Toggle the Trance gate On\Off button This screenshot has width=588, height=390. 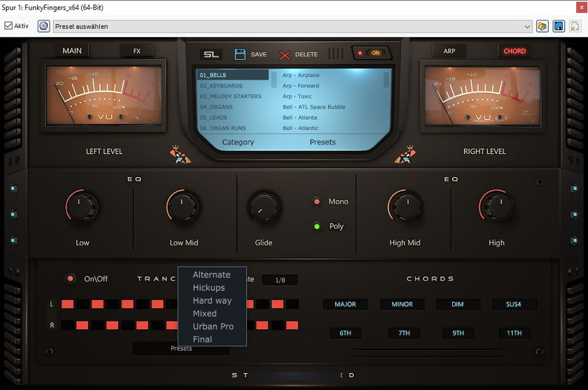click(x=70, y=279)
